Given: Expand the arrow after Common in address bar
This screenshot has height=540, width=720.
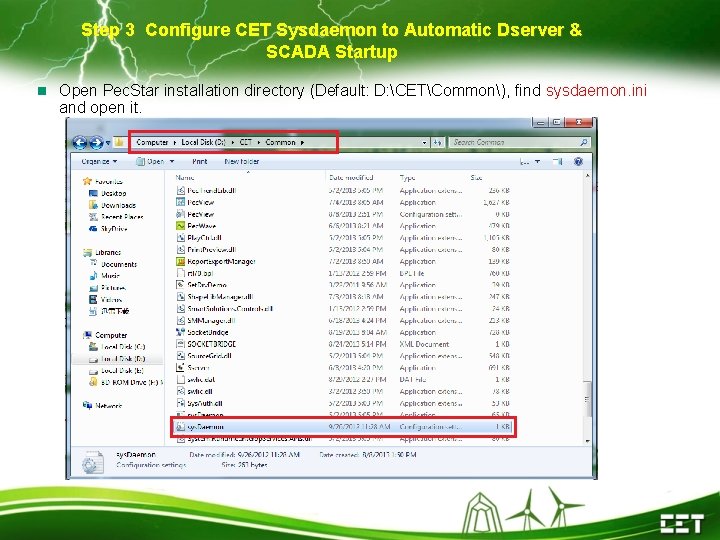Looking at the screenshot, I should click(302, 142).
